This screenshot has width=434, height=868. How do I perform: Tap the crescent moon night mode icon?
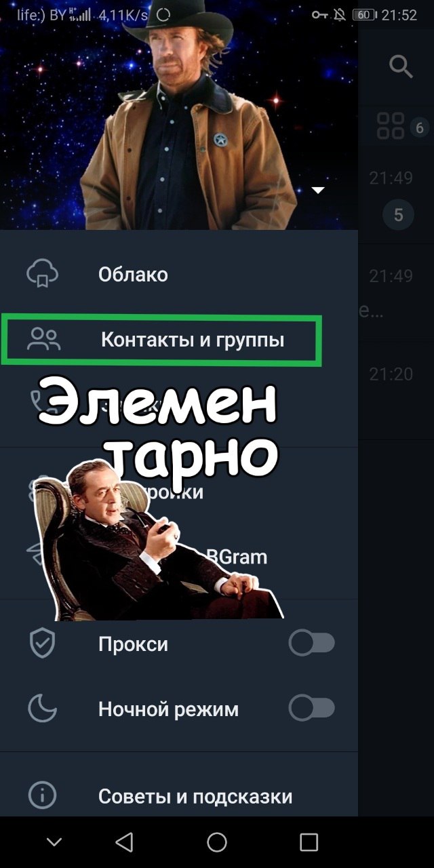pos(42,709)
